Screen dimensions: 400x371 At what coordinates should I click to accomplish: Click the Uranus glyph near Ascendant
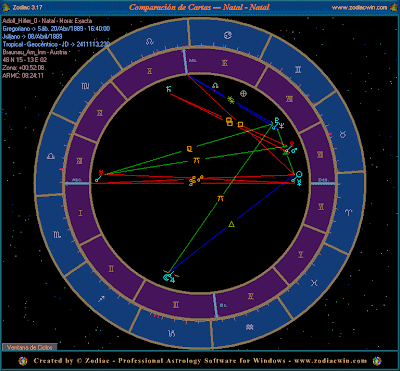[x=101, y=173]
